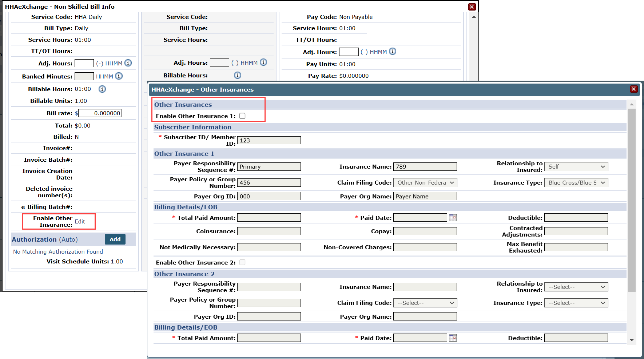Click info icon next to Billable Hours 01:00

[x=102, y=89]
